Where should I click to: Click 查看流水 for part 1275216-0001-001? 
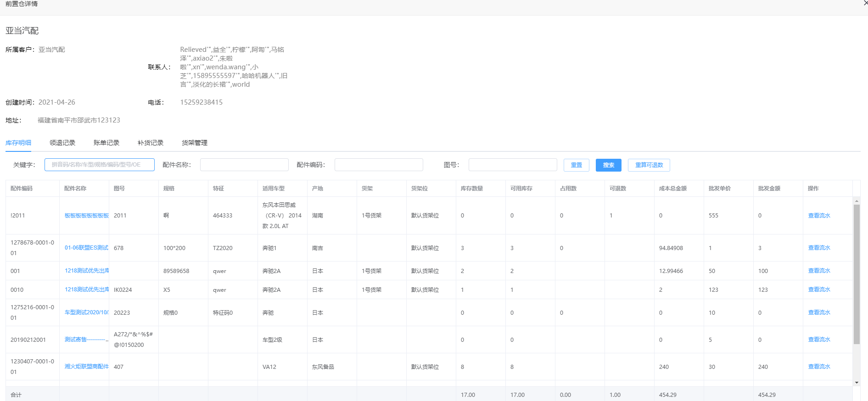click(x=819, y=312)
